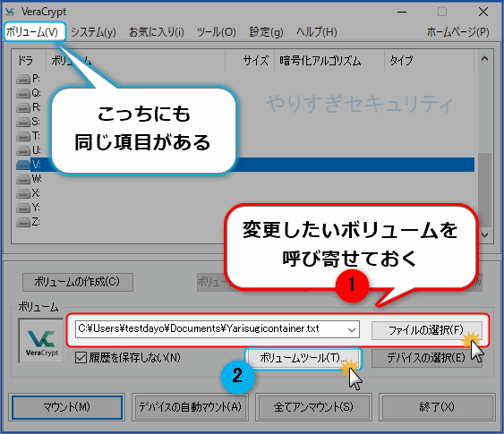Click ファイルの選択(F) button
The image size is (504, 434).
tap(426, 330)
